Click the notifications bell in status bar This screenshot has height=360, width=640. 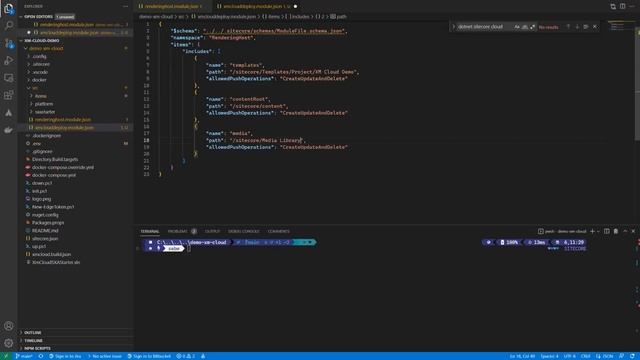tap(632, 356)
